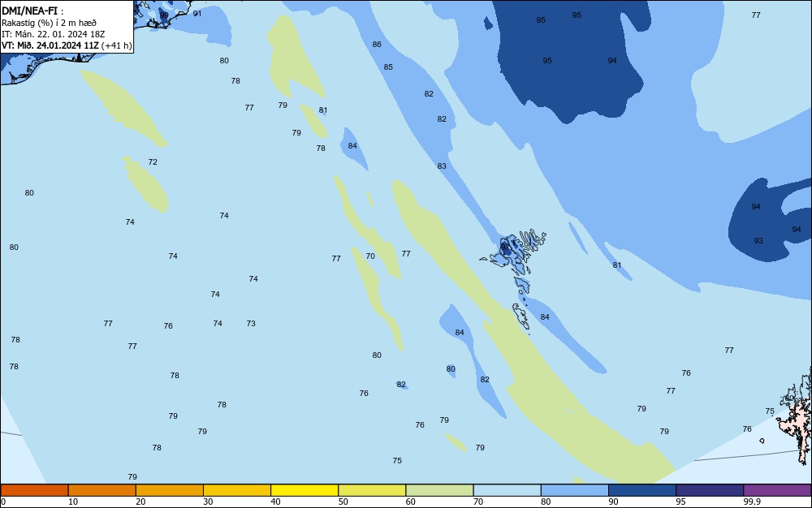Image resolution: width=812 pixels, height=508 pixels.
Task: Click the '85' humidity value on the map
Action: [388, 67]
